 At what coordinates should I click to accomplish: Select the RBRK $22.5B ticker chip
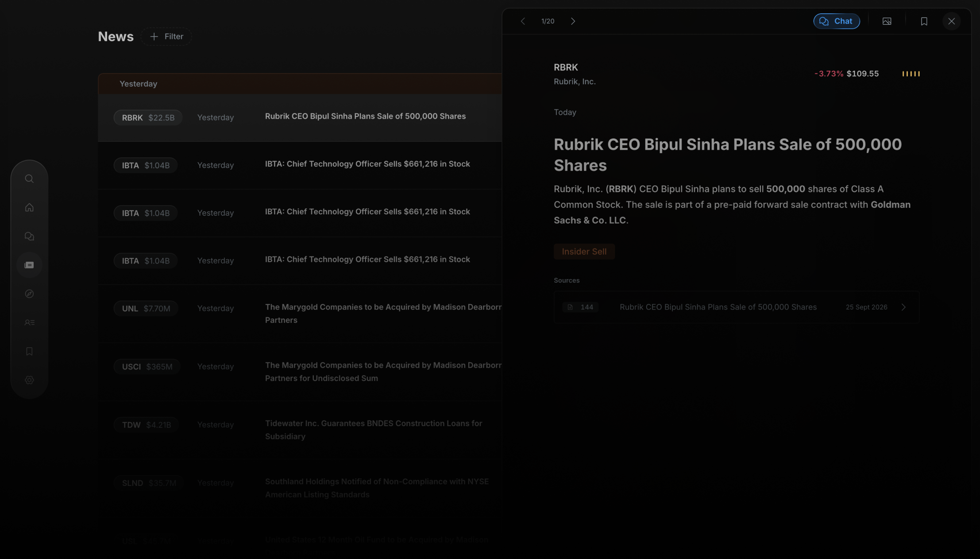(148, 117)
